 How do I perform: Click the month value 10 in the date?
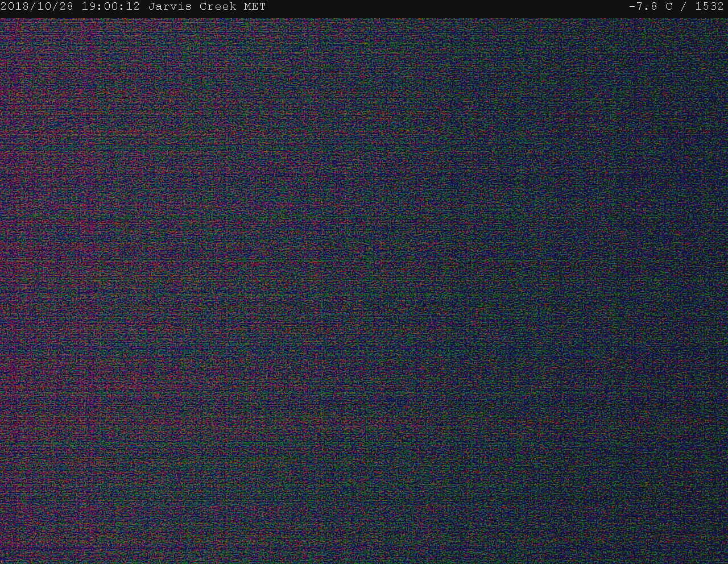44,7
